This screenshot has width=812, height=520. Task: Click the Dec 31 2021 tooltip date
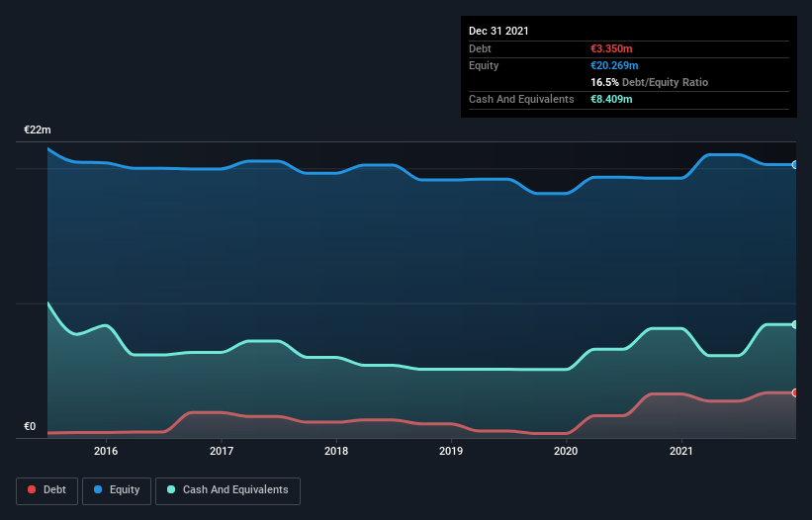click(498, 31)
